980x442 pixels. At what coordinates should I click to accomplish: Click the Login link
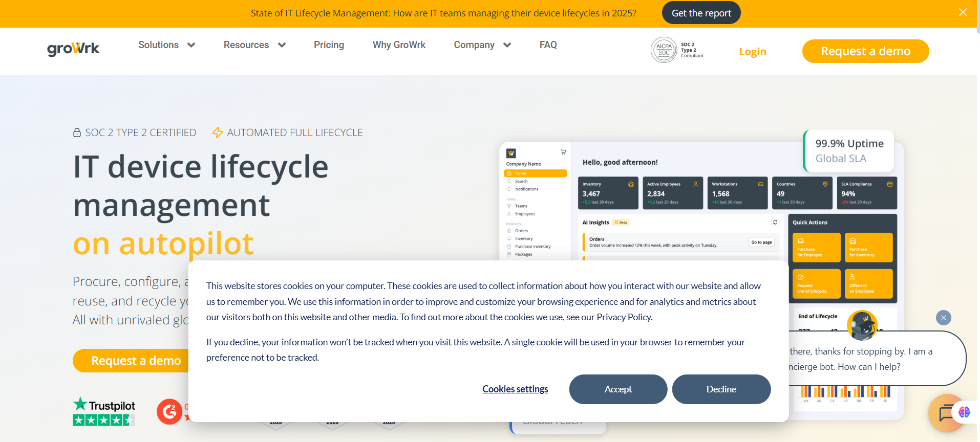coord(752,52)
